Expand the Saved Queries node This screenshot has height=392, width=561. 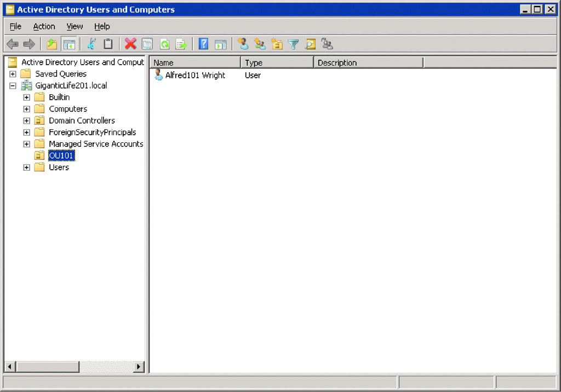13,74
